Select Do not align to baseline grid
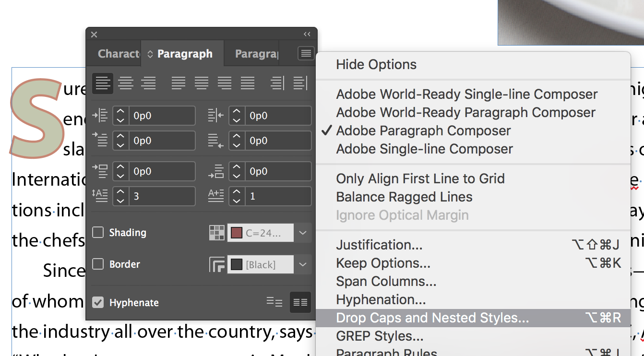 pos(274,302)
